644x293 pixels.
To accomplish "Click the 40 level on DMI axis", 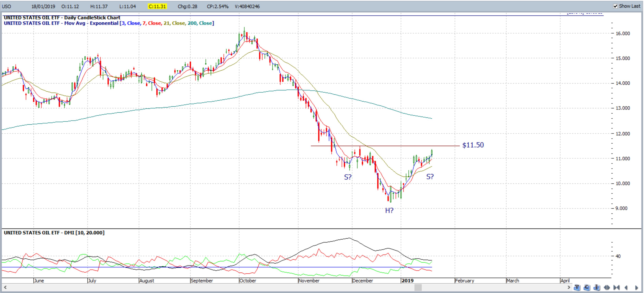I will [x=618, y=256].
